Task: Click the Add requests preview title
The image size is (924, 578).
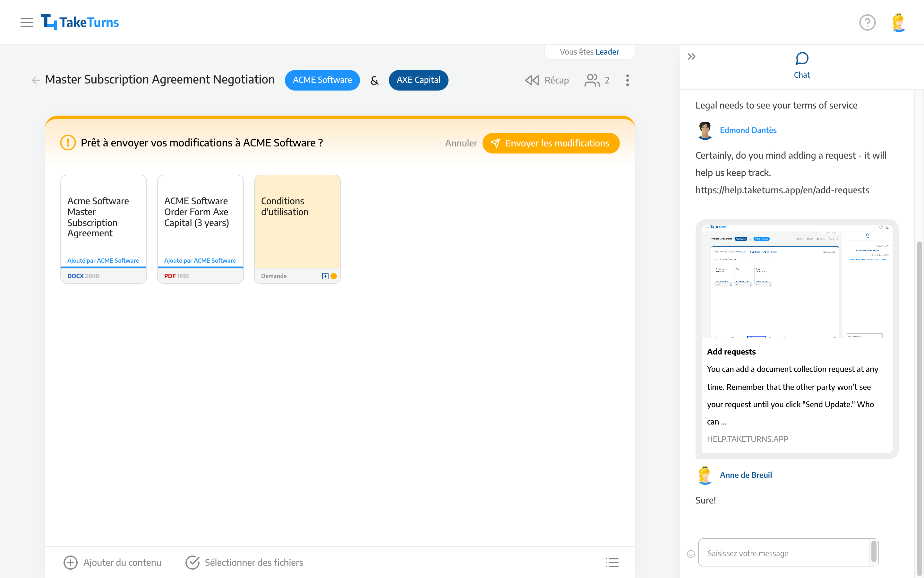Action: pos(731,352)
